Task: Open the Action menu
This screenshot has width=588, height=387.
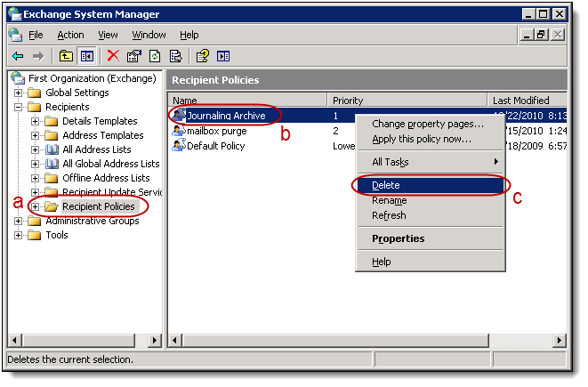Action: [x=70, y=35]
